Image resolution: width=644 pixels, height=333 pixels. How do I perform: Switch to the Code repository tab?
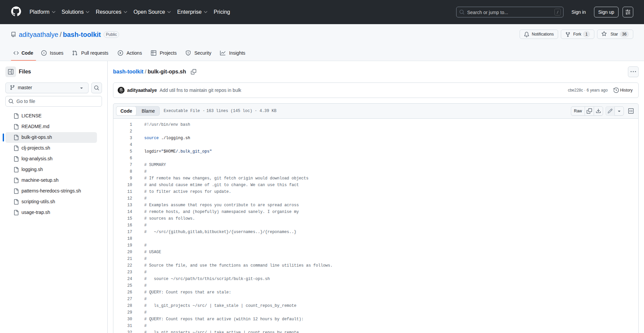(23, 53)
